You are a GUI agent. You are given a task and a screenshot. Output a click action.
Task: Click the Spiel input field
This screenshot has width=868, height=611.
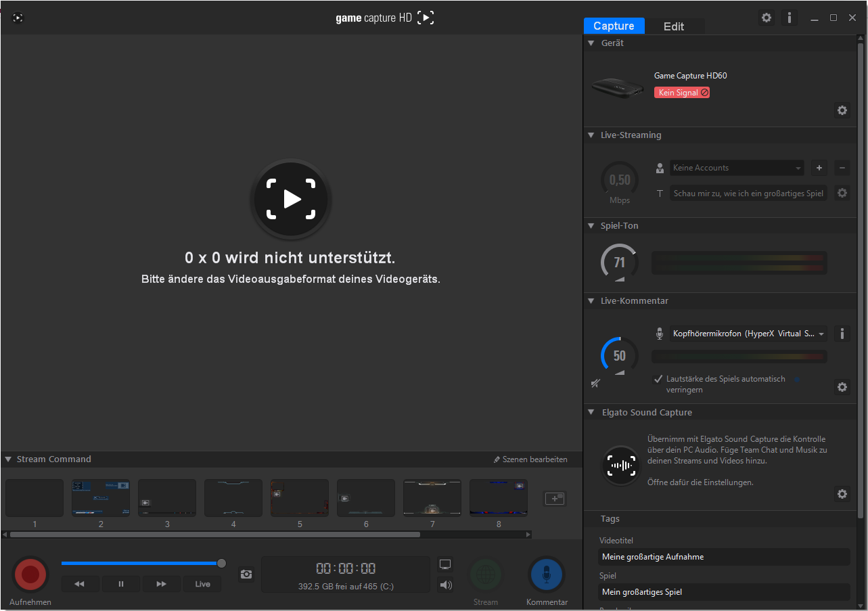(725, 592)
